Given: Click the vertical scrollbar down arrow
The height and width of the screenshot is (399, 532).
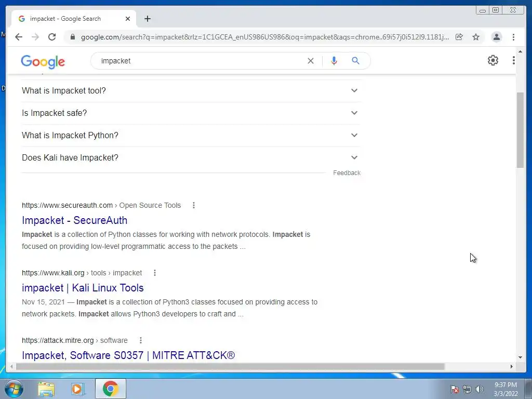Looking at the screenshot, I should (520, 357).
